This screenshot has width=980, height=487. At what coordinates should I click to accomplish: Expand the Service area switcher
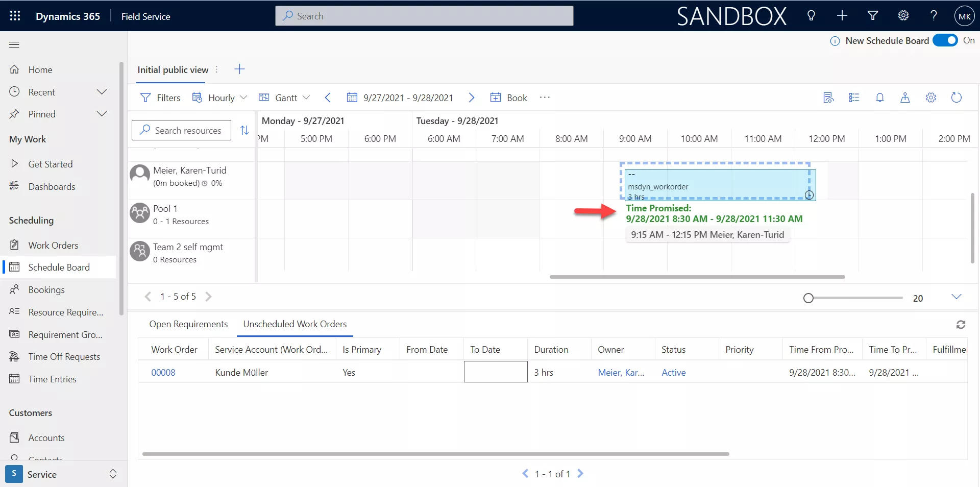pyautogui.click(x=113, y=474)
